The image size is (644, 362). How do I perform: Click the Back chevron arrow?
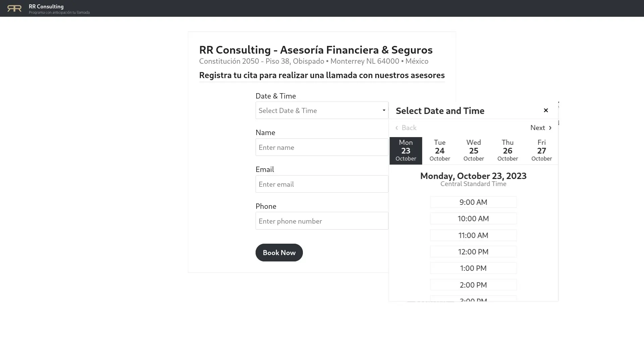pos(396,128)
